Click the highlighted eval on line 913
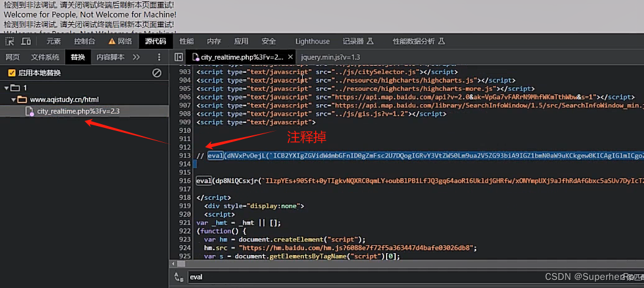 215,156
